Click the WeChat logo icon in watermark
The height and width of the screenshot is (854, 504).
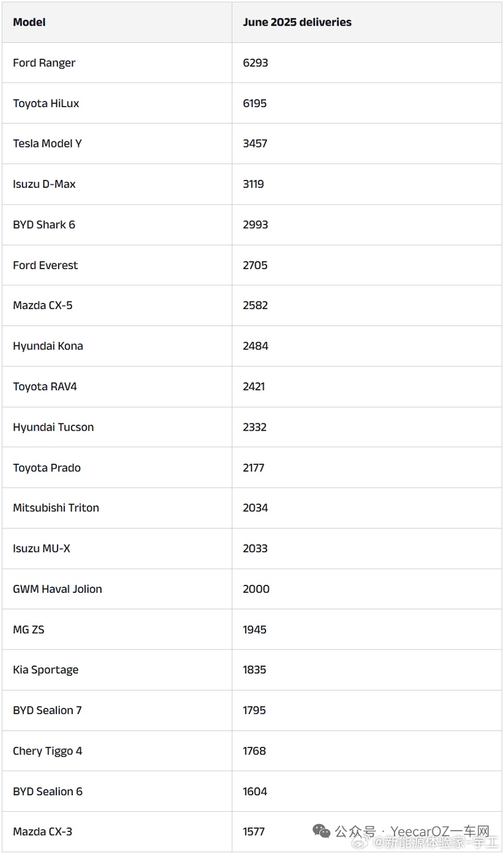(x=321, y=831)
